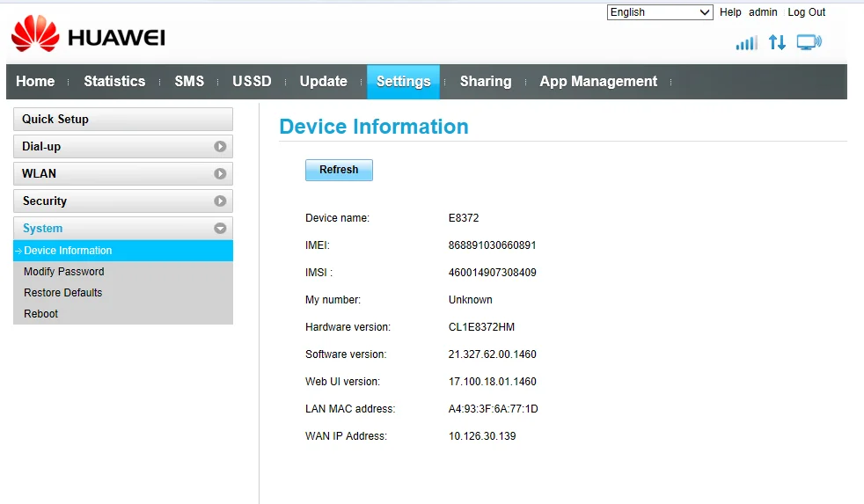The height and width of the screenshot is (504, 864).
Task: Click the Refresh button
Action: (x=339, y=170)
